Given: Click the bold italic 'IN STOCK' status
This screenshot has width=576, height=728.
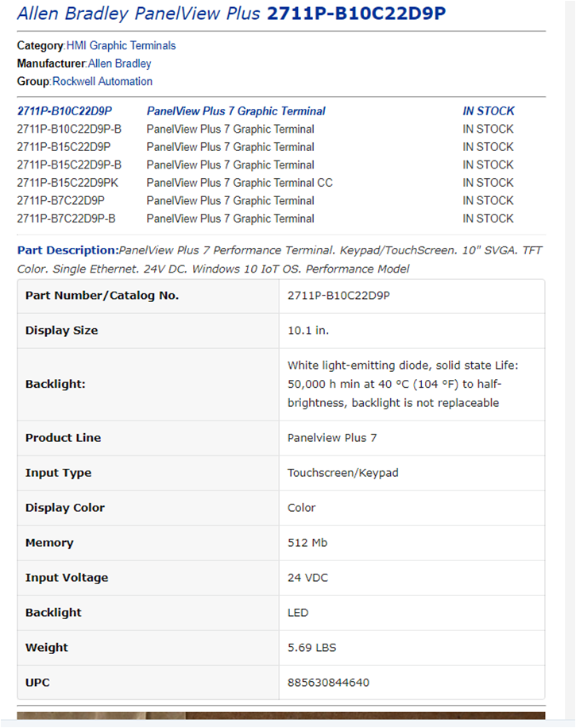Looking at the screenshot, I should 489,111.
